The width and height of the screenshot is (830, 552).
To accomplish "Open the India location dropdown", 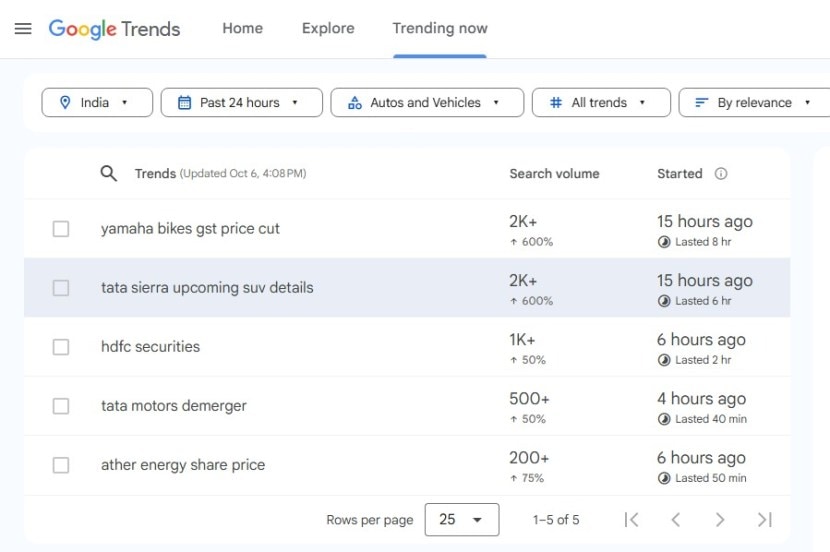I will 97,102.
